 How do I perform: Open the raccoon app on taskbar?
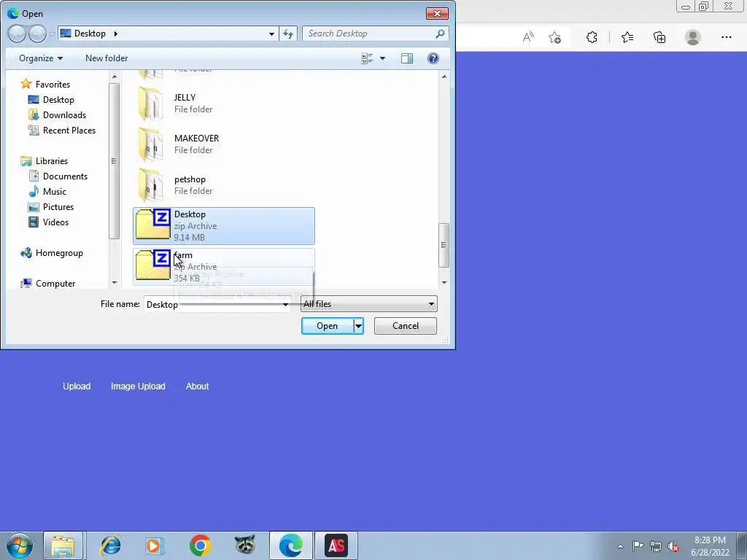(x=245, y=545)
